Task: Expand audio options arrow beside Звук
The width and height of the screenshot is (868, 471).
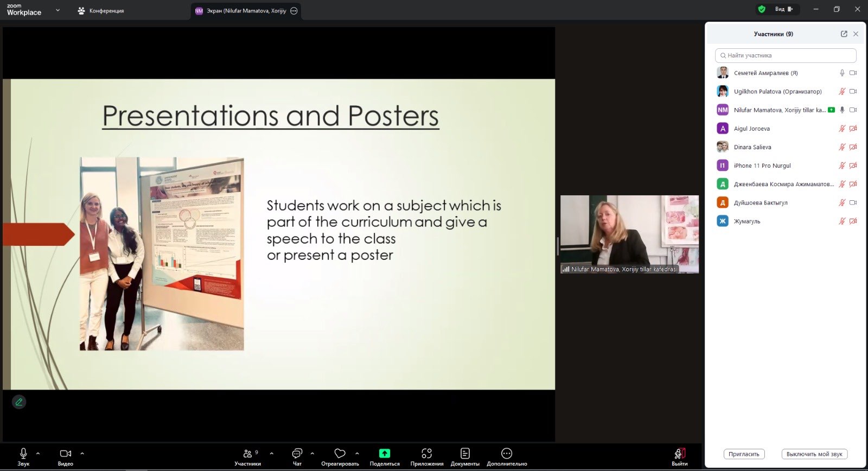Action: pyautogui.click(x=38, y=453)
